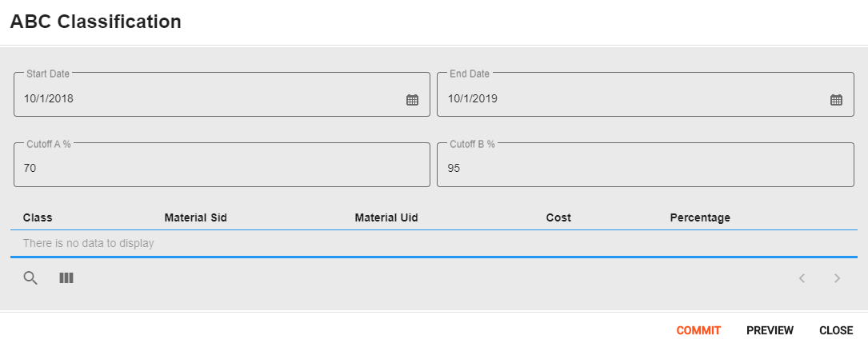868x347 pixels.
Task: Open the column chooser icon
Action: (x=66, y=277)
